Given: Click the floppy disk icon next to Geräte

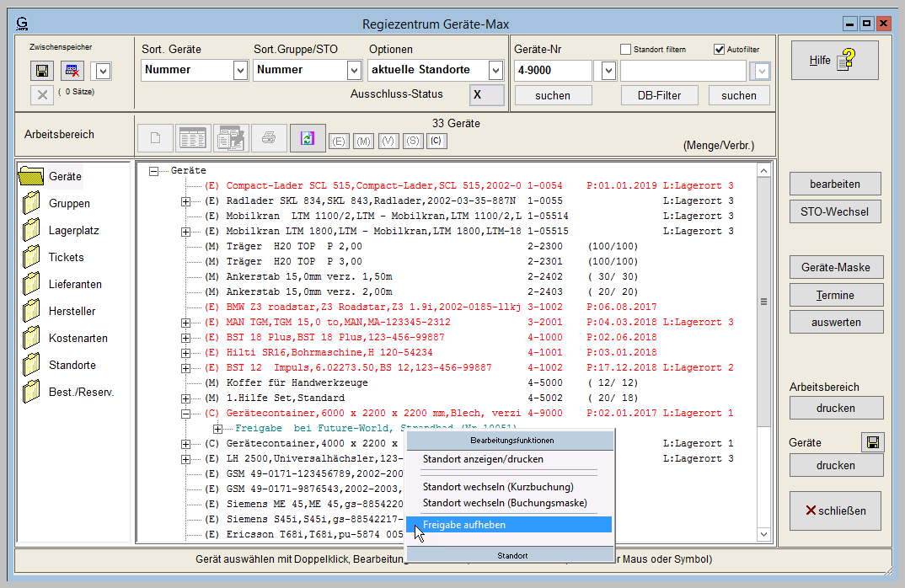Looking at the screenshot, I should pos(872,443).
